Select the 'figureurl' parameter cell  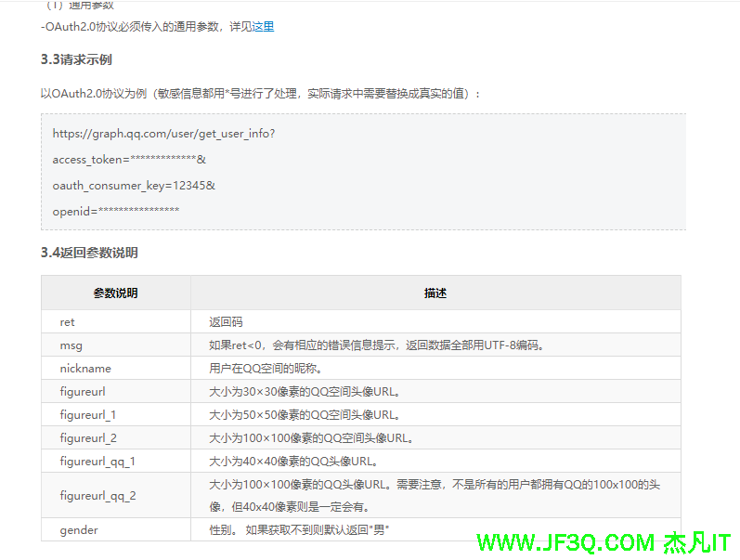click(83, 392)
